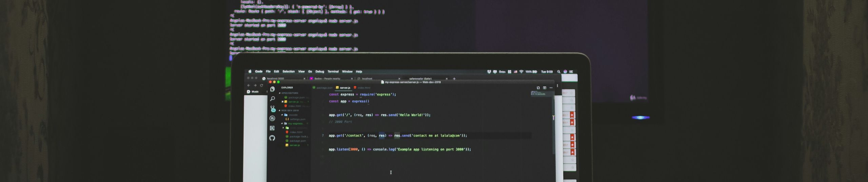868x182 pixels.
Task: Open Search from the activity bar
Action: [x=272, y=99]
